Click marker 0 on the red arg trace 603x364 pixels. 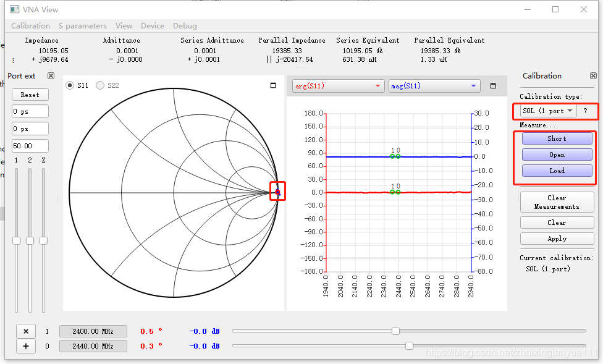tap(398, 192)
